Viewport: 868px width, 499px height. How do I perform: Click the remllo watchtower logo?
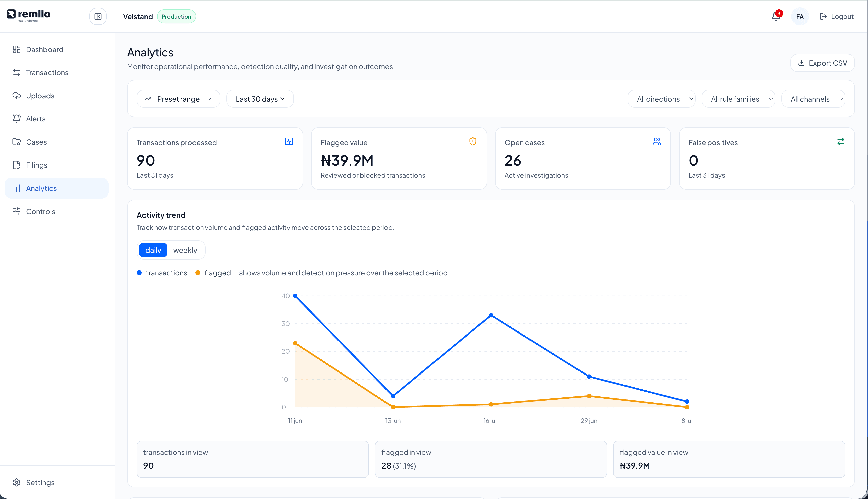[28, 16]
